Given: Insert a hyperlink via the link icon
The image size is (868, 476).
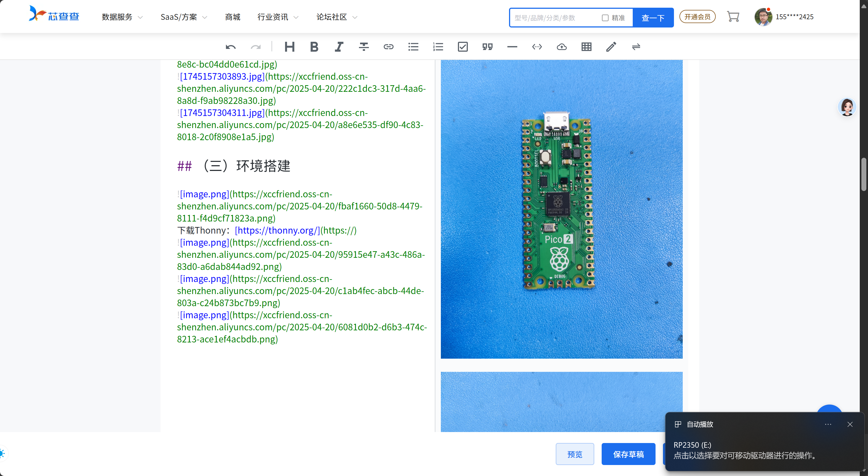Looking at the screenshot, I should point(388,47).
